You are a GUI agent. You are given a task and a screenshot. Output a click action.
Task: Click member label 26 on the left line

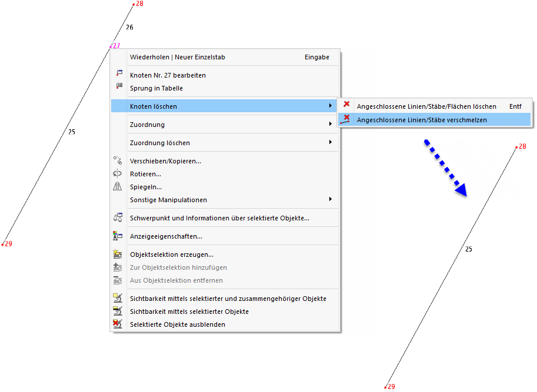(129, 27)
